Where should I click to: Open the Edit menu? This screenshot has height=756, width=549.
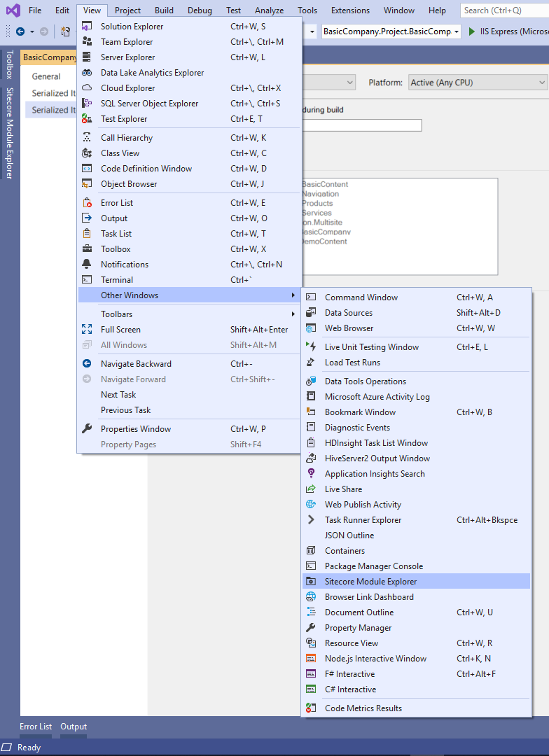(62, 10)
